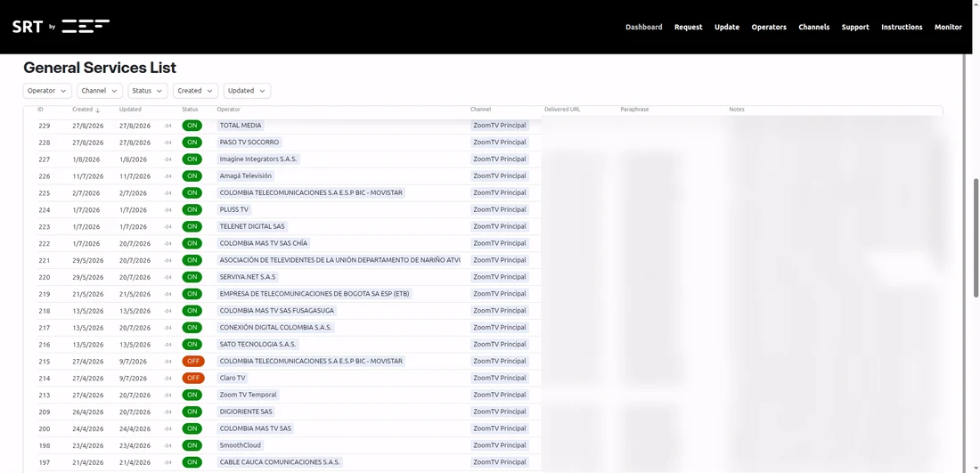Screen dimensions: 980x473
Task: Select operator COLOMBIA MAS TV SAS FUSAGASUGA
Action: pos(277,311)
